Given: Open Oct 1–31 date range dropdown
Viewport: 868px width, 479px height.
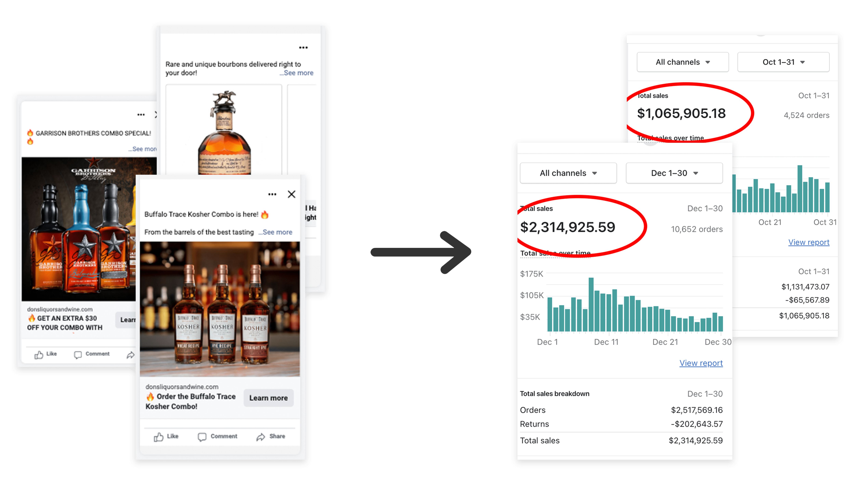Looking at the screenshot, I should point(783,62).
